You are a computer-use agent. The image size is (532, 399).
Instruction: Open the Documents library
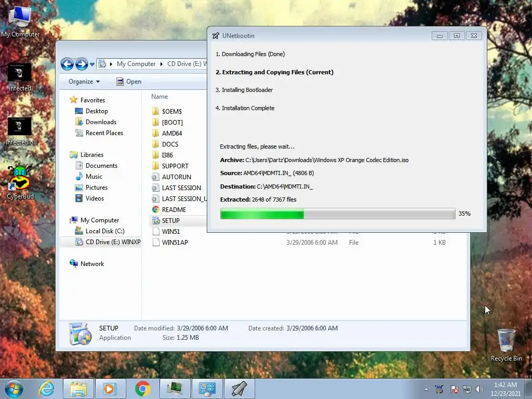click(96, 166)
